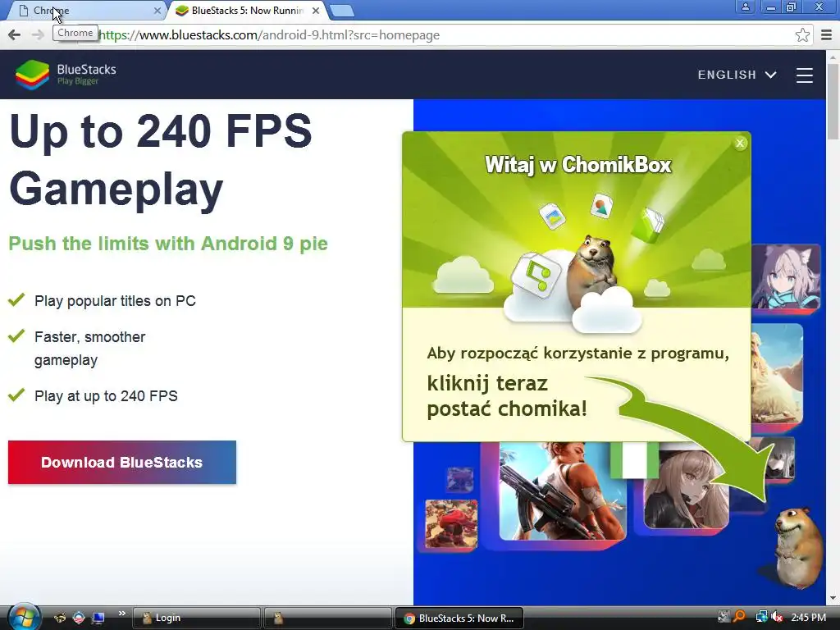Click the network tray icon
Viewport: 840px width, 630px height.
[x=761, y=617]
